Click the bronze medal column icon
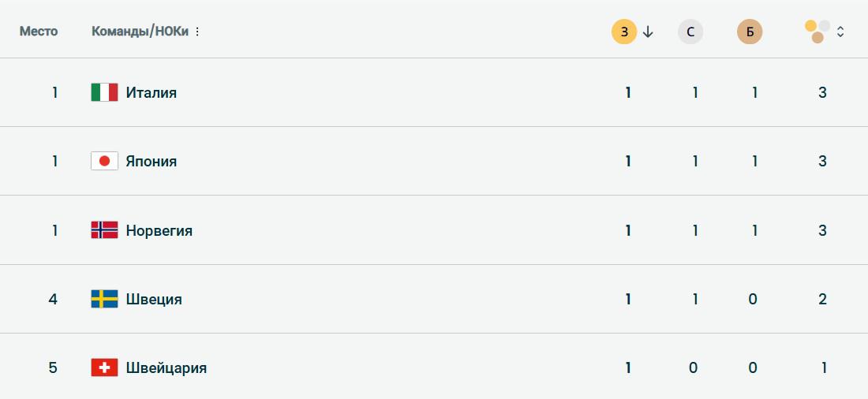 (x=750, y=32)
